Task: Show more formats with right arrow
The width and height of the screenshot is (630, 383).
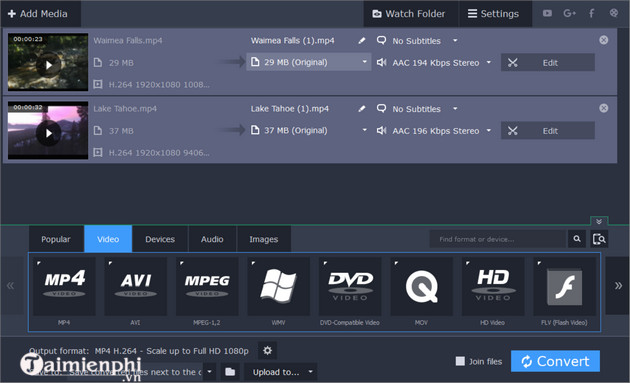Action: (618, 286)
